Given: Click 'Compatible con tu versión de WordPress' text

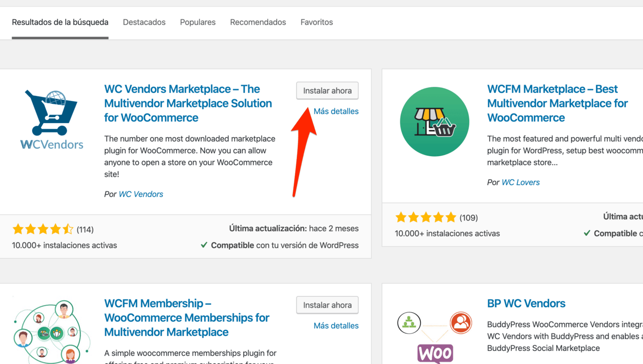Looking at the screenshot, I should tap(285, 246).
